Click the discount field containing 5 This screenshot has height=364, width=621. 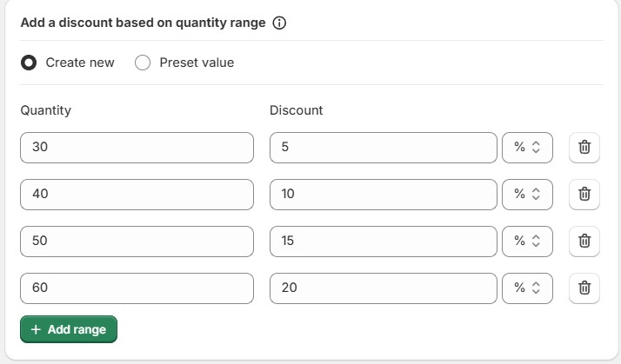coord(383,148)
